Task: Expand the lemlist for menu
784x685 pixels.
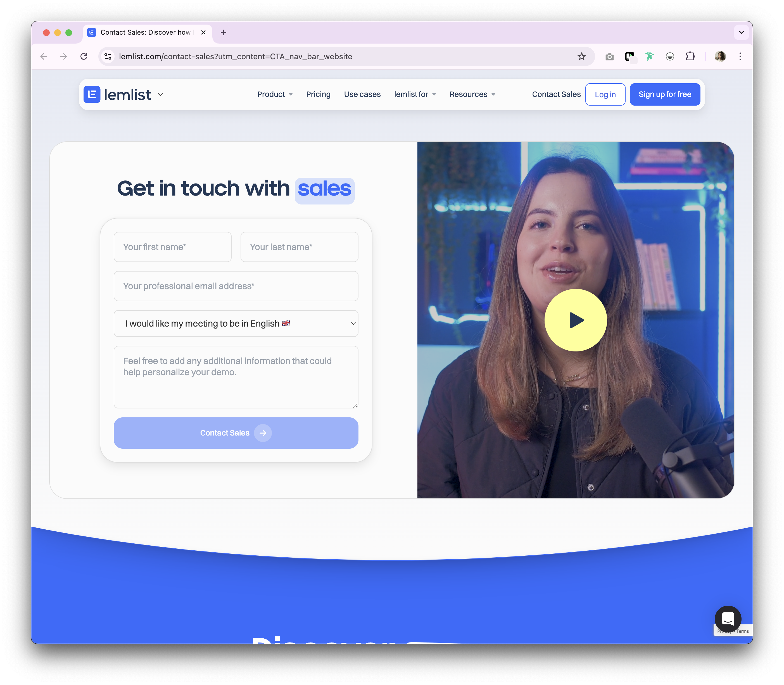Action: coord(415,94)
